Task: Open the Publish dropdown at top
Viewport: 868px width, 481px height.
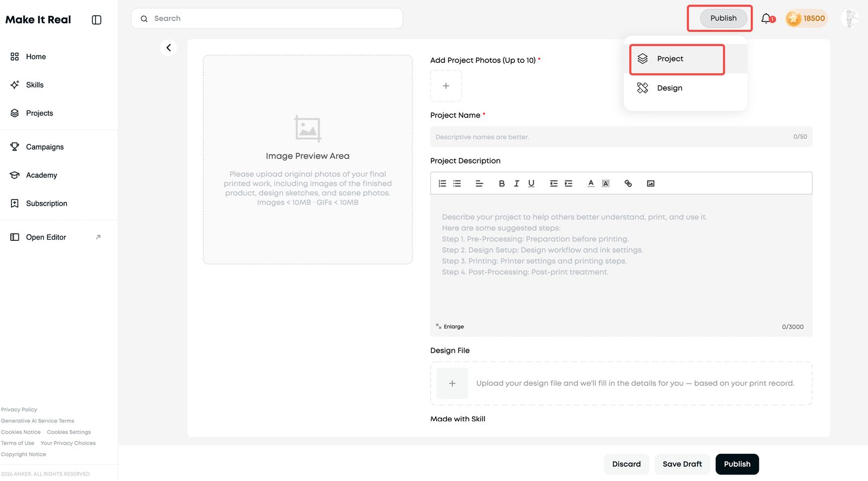Action: 723,18
